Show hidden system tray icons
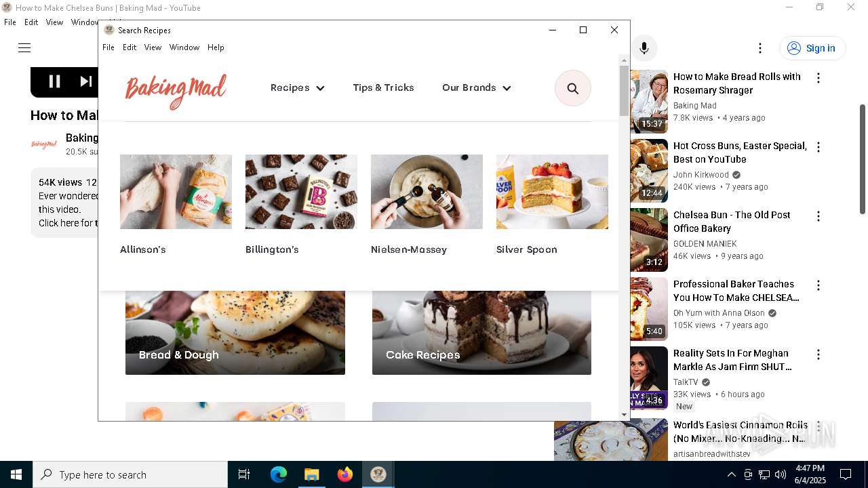Screen dimensions: 868x488 pyautogui.click(x=731, y=474)
